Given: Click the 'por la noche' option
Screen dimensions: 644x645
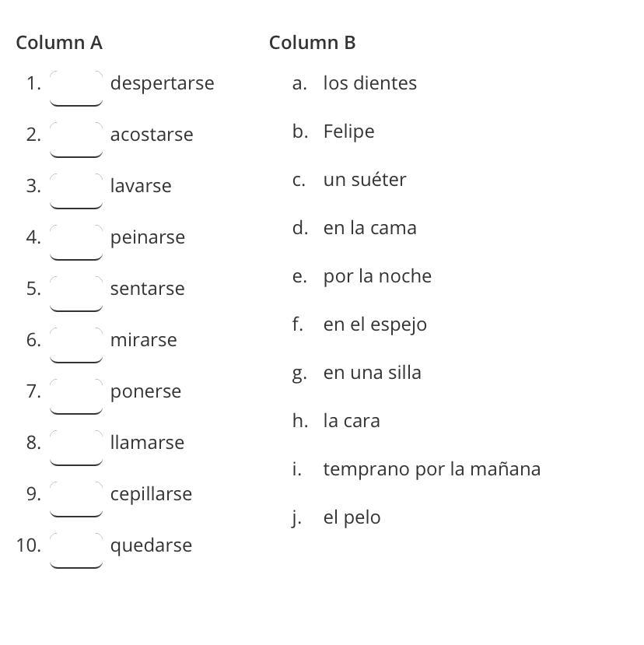Looking at the screenshot, I should tap(377, 276).
